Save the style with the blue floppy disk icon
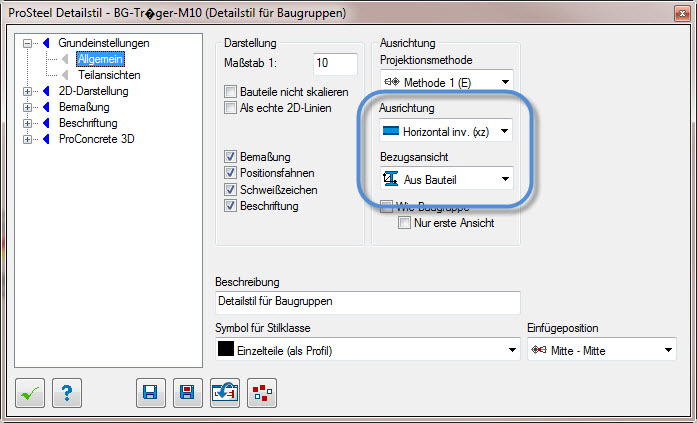This screenshot has width=697, height=423. pyautogui.click(x=151, y=393)
